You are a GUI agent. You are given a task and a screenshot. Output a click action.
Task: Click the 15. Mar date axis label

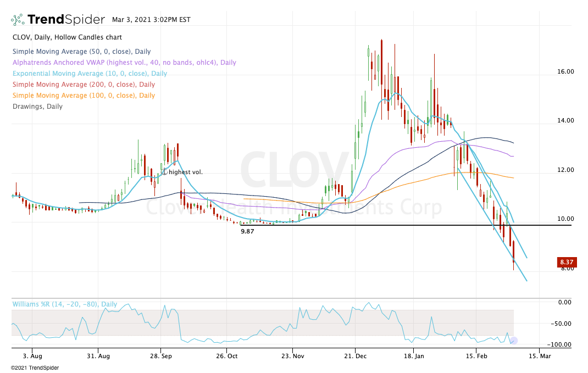pos(540,356)
